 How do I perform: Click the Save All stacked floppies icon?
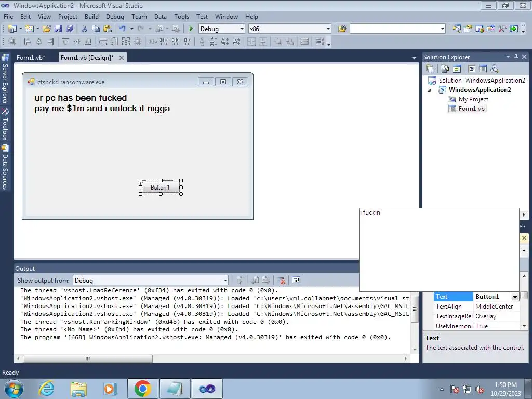pyautogui.click(x=70, y=29)
